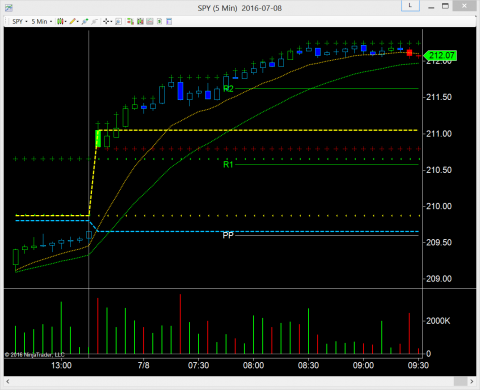
Task: Click the horizontal scrollbar right arrow
Action: [472, 381]
